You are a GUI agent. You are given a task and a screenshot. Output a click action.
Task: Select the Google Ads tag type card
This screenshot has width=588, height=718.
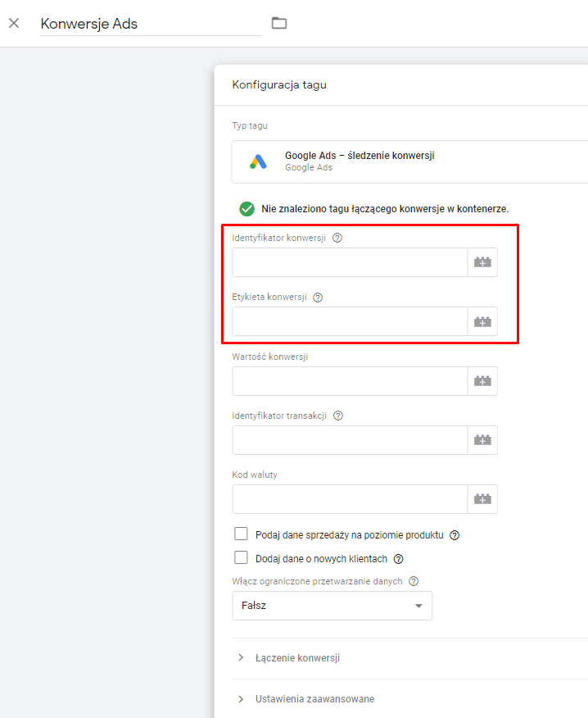coord(409,161)
